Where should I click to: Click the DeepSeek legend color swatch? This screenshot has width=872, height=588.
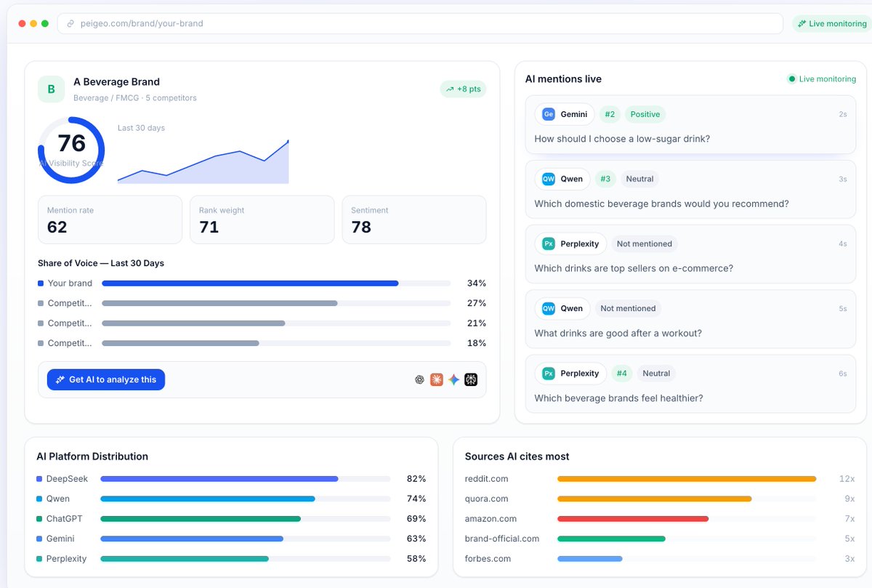coord(39,479)
